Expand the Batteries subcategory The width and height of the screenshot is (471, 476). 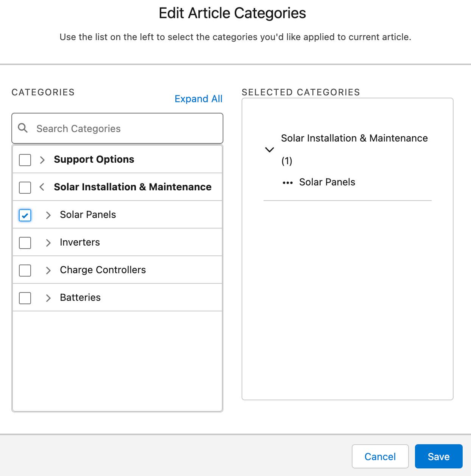coord(48,298)
